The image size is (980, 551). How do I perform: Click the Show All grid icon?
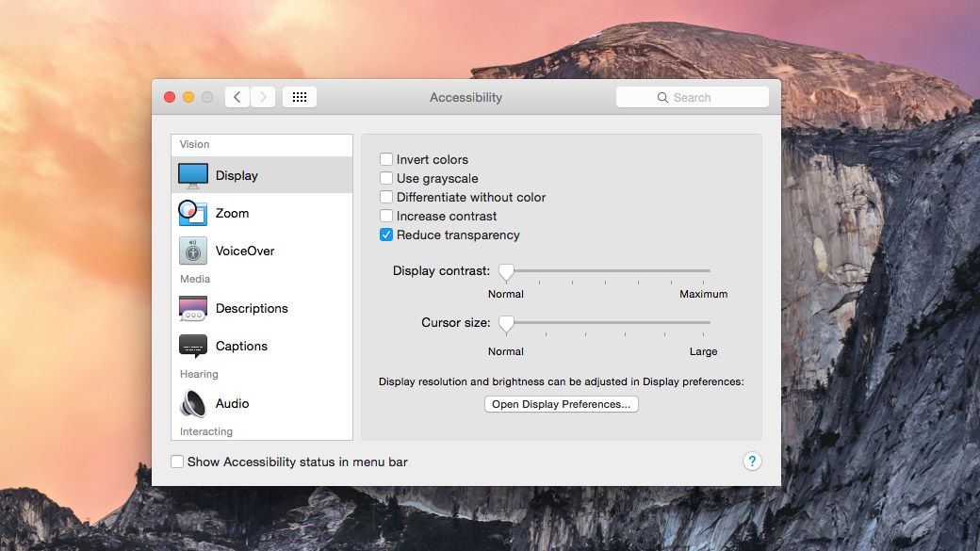(x=299, y=96)
